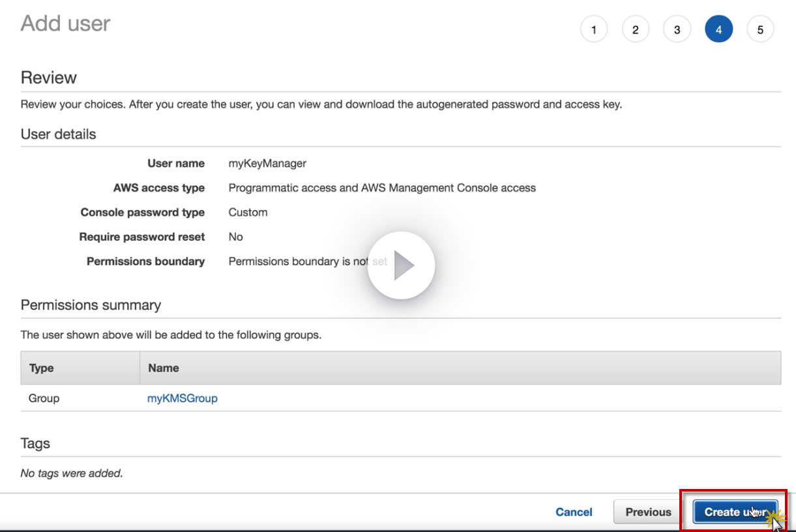Click the active step 4 circle
796x532 pixels.
[x=718, y=30]
